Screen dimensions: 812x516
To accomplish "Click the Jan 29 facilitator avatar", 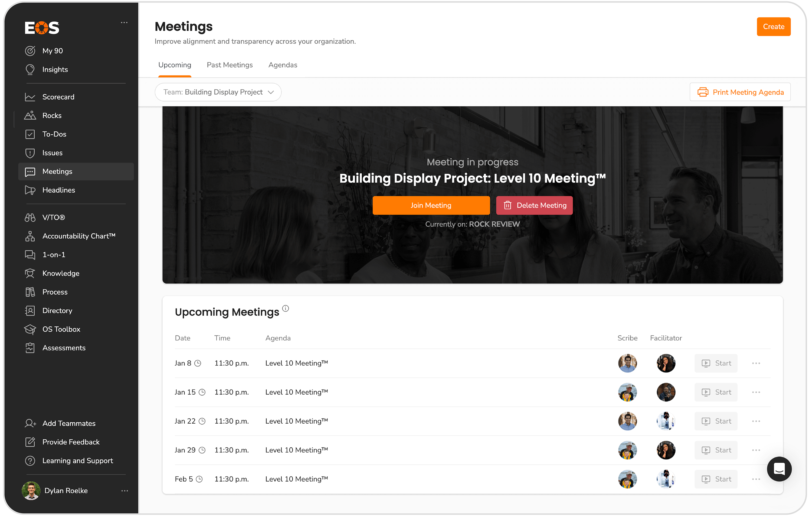I will [x=666, y=450].
